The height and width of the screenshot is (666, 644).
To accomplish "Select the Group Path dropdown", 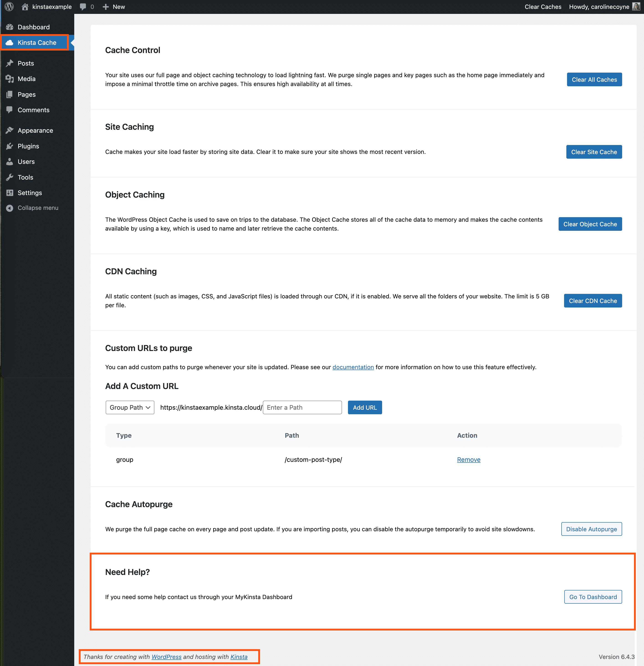I will point(129,407).
